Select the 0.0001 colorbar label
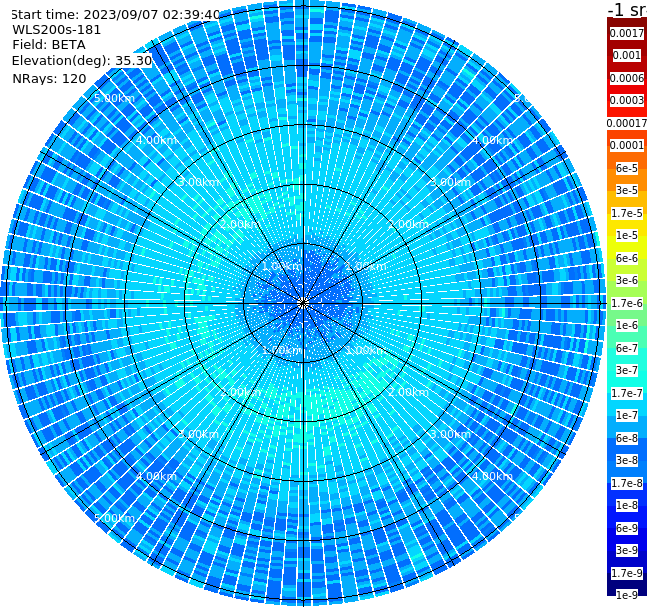 627,145
